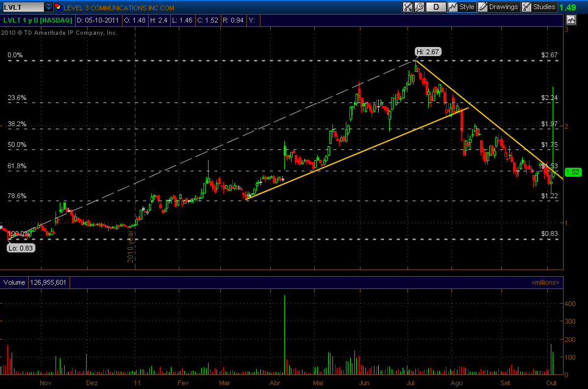Open the chart share flask-arrow icon
The image size is (588, 389).
(407, 7)
